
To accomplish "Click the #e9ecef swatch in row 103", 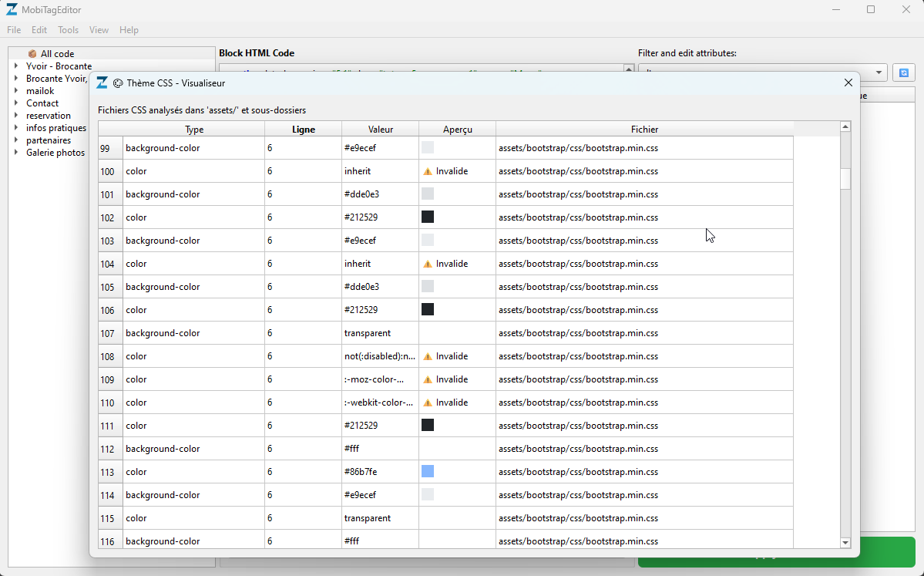I will click(428, 240).
